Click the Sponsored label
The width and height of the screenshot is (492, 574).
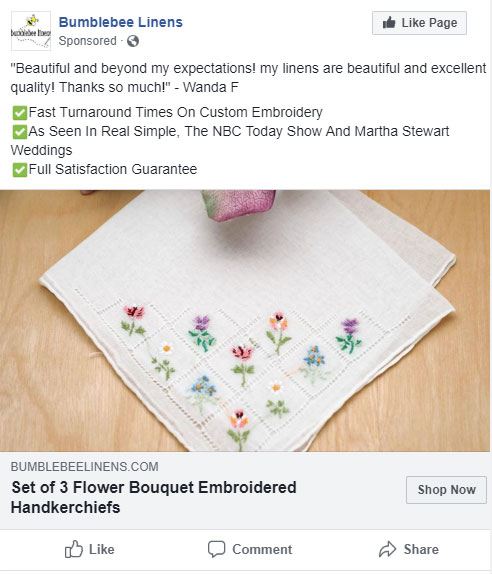(x=87, y=41)
